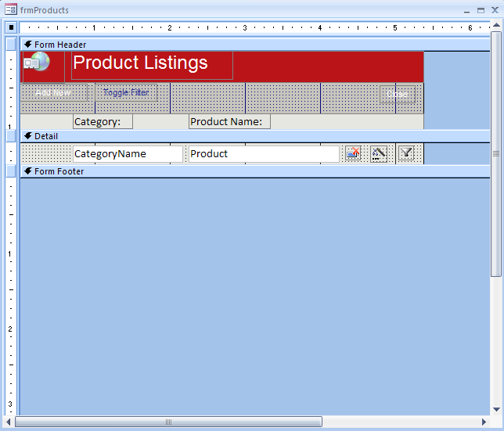Click the vertical scrollbar up arrow
504x431 pixels.
(x=496, y=25)
